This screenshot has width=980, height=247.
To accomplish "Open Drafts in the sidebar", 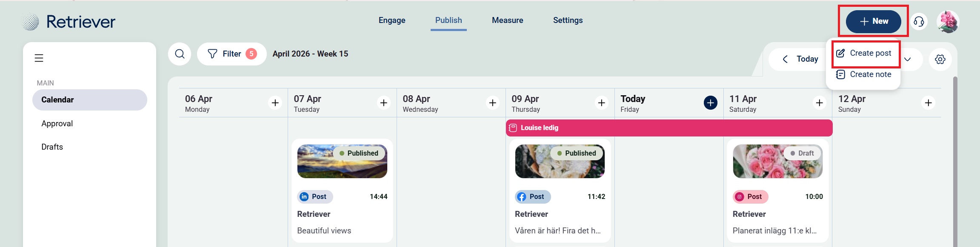I will click(52, 147).
